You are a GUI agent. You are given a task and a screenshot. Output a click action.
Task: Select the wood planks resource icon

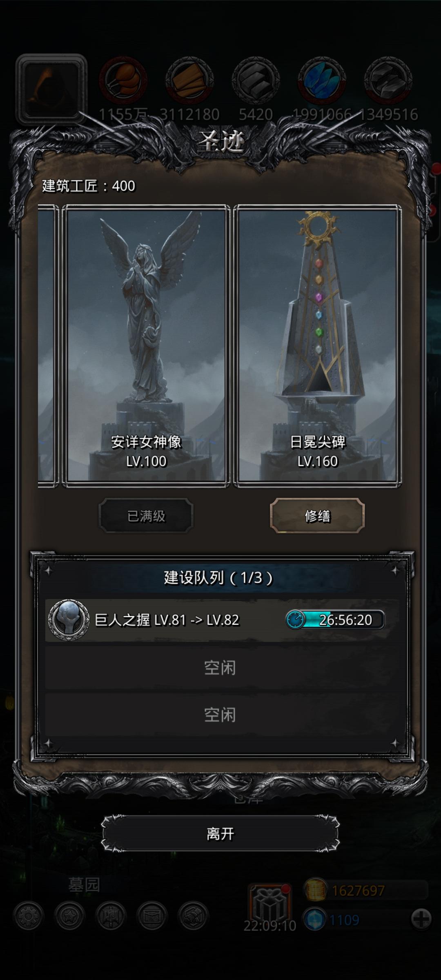click(189, 80)
